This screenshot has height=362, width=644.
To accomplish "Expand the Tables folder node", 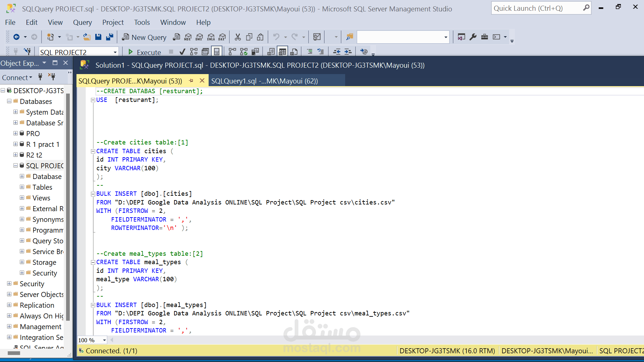I will coord(22,187).
